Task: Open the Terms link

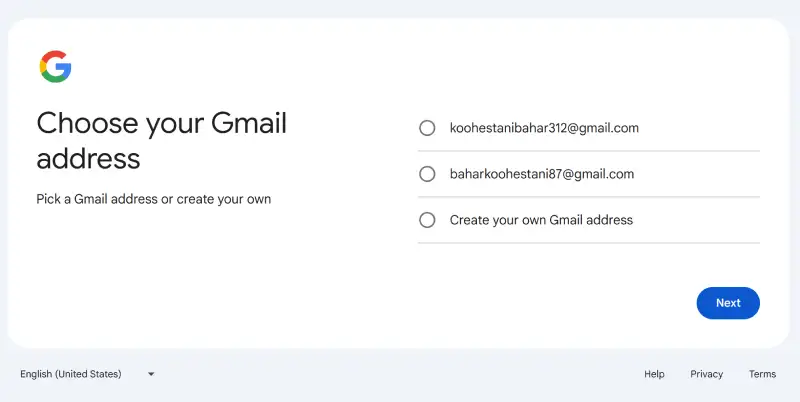Action: [762, 374]
